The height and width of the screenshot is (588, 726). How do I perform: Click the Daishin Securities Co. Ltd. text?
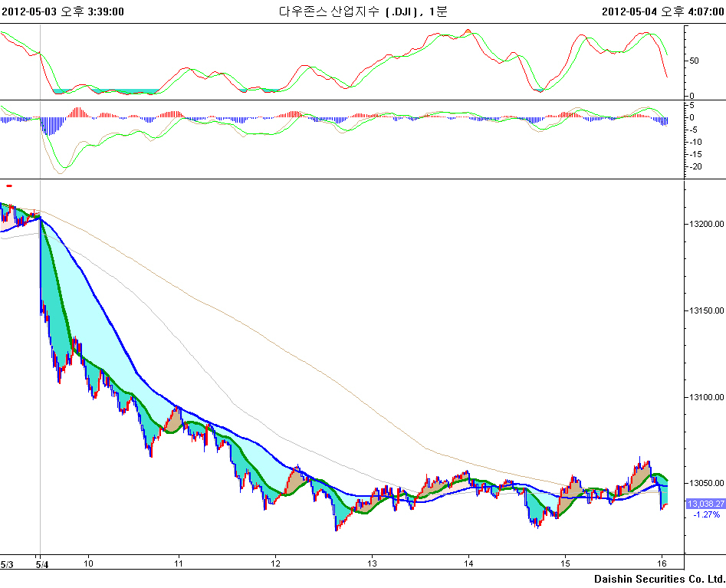click(x=659, y=578)
